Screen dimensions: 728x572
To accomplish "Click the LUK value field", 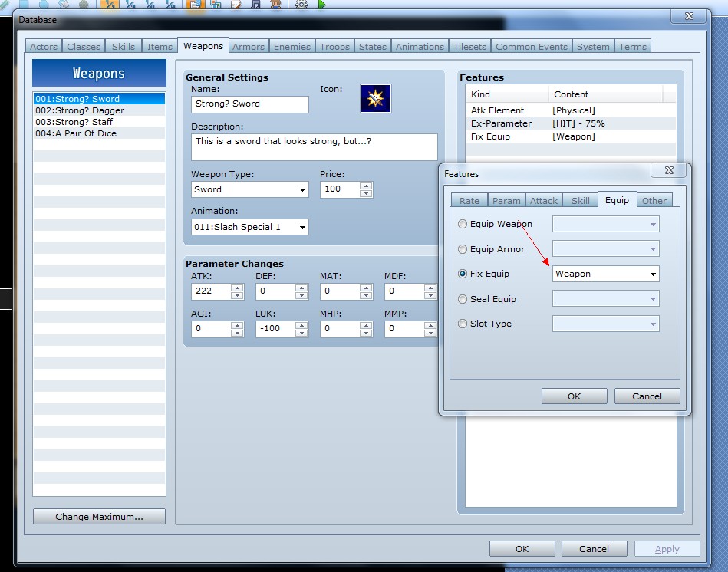I will [x=275, y=329].
